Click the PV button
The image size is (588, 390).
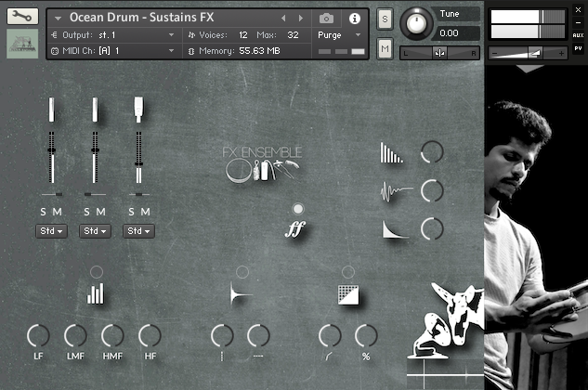click(x=578, y=48)
